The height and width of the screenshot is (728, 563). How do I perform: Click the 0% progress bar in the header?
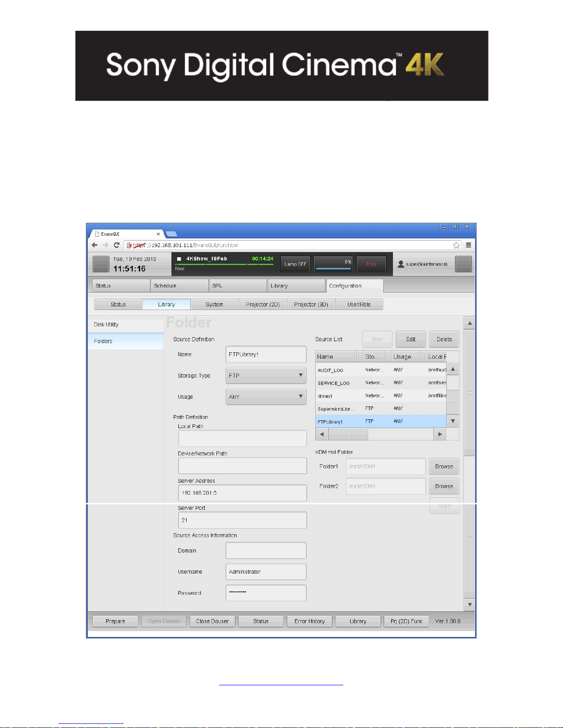tap(334, 264)
